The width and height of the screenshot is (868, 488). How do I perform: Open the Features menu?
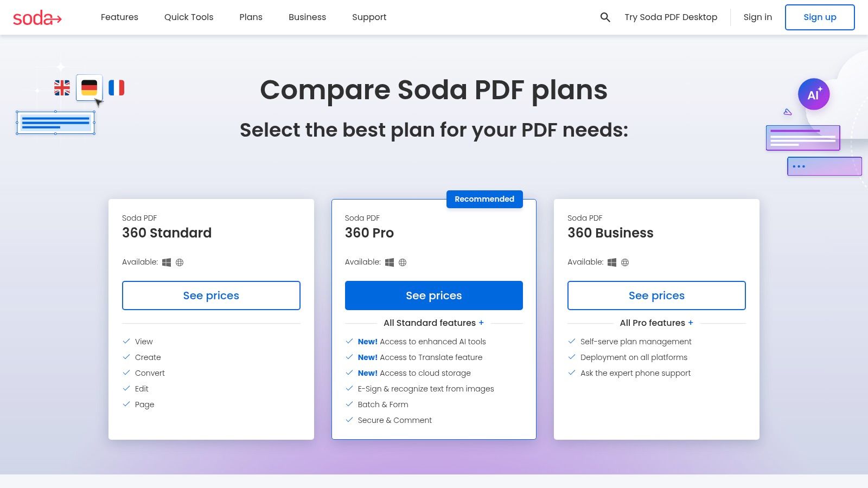tap(119, 17)
